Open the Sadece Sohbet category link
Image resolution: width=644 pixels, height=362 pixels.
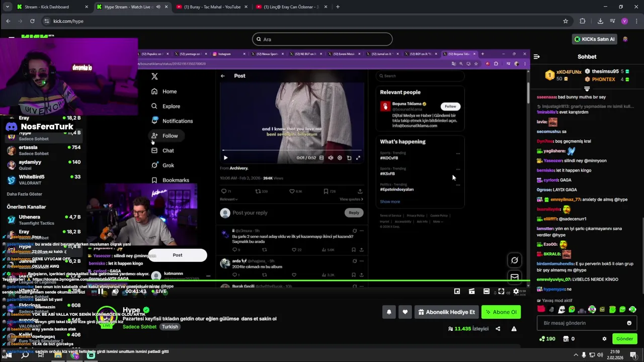[x=140, y=327]
